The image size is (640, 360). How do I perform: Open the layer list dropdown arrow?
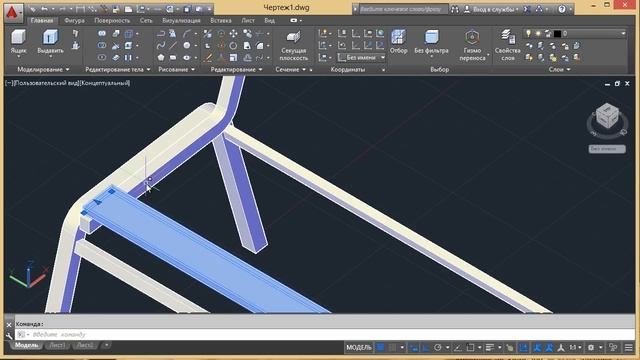623,33
